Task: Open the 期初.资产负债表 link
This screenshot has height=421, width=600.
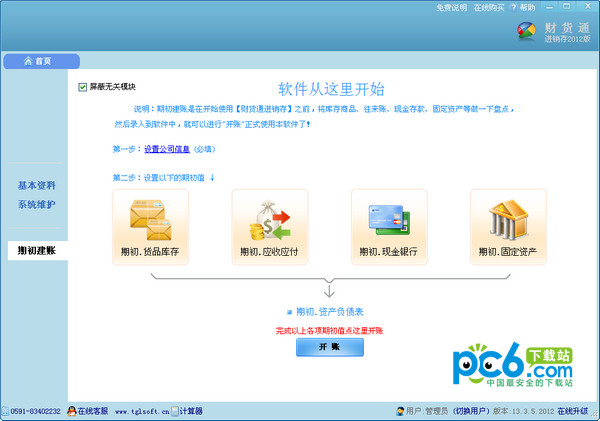Action: [x=329, y=312]
